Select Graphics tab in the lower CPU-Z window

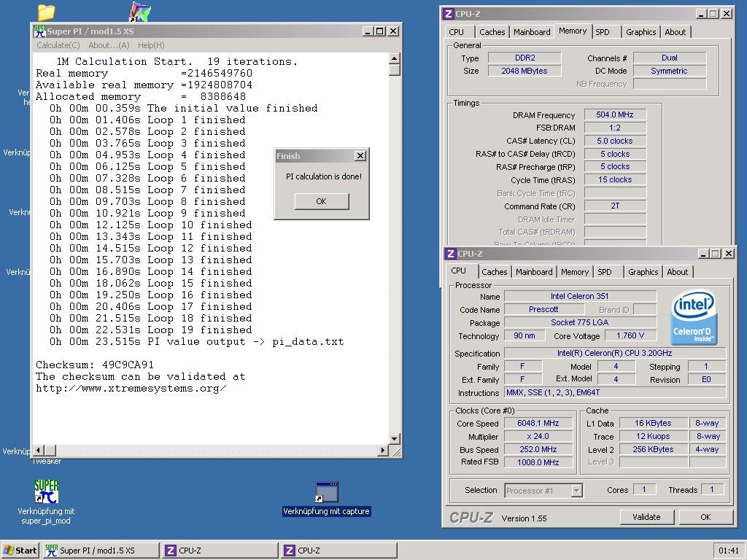pyautogui.click(x=643, y=272)
